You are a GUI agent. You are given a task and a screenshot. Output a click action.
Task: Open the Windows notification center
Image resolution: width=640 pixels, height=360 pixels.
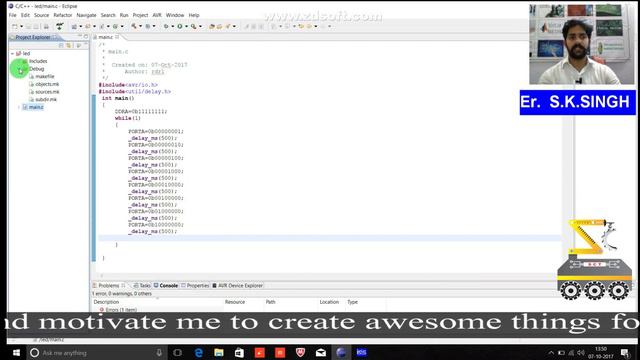[x=624, y=353]
